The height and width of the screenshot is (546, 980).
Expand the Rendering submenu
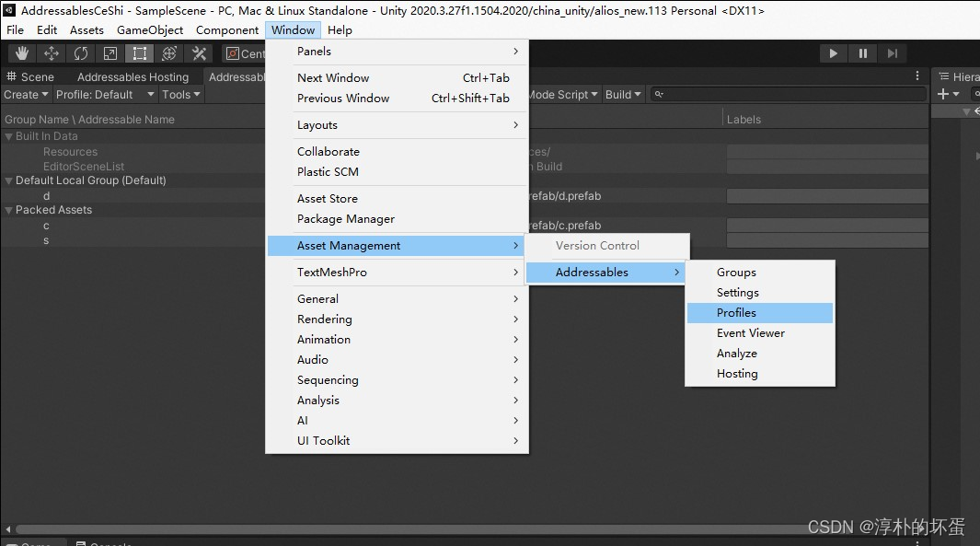398,319
